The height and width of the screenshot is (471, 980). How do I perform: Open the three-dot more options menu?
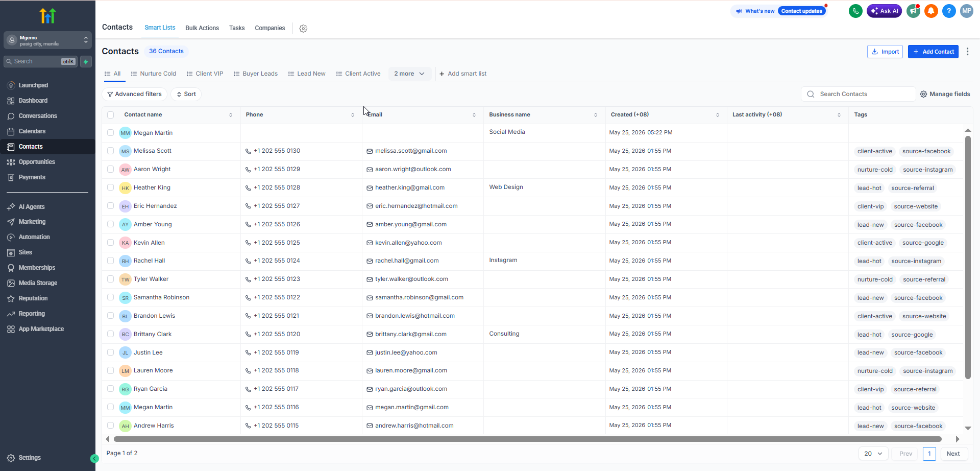(x=967, y=52)
